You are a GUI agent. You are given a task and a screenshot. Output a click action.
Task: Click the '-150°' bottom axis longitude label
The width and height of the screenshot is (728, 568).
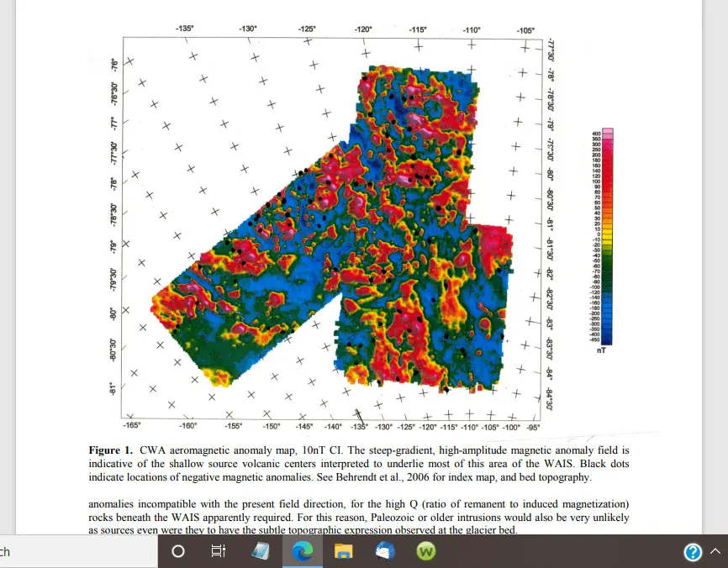click(272, 426)
